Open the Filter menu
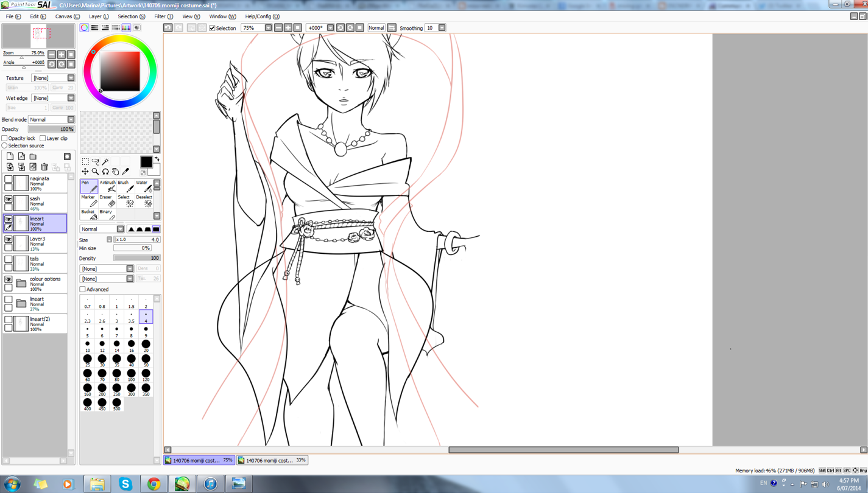 (x=163, y=16)
